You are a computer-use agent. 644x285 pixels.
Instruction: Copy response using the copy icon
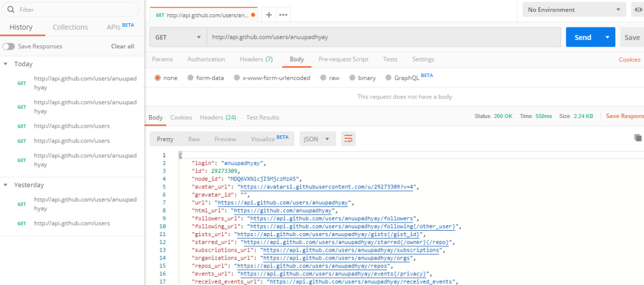(x=638, y=138)
